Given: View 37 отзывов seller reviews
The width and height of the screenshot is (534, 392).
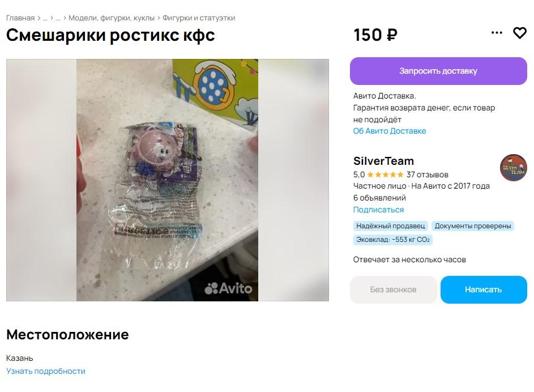Looking at the screenshot, I should pyautogui.click(x=428, y=174).
